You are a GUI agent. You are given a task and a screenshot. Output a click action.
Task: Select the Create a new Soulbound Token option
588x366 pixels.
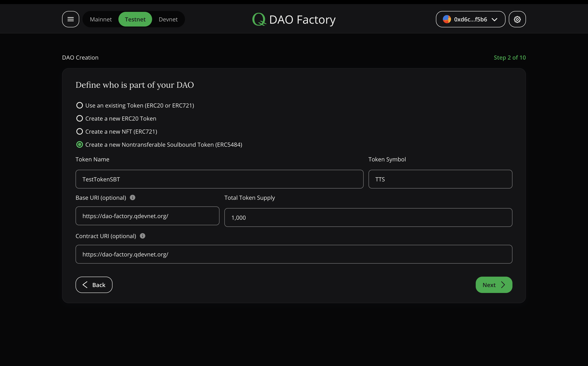(79, 144)
